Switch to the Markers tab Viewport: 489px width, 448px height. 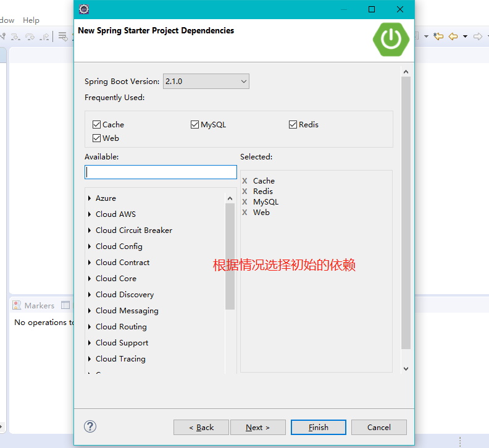point(40,305)
